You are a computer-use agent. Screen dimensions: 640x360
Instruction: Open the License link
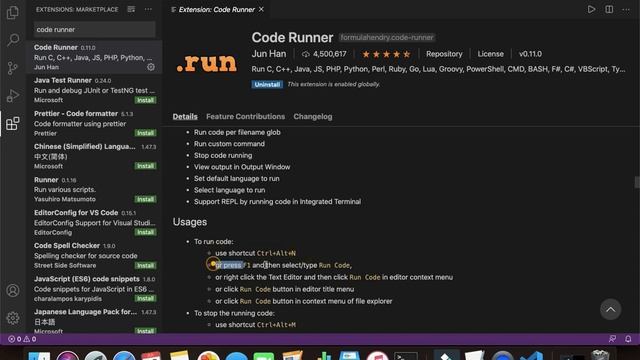491,54
